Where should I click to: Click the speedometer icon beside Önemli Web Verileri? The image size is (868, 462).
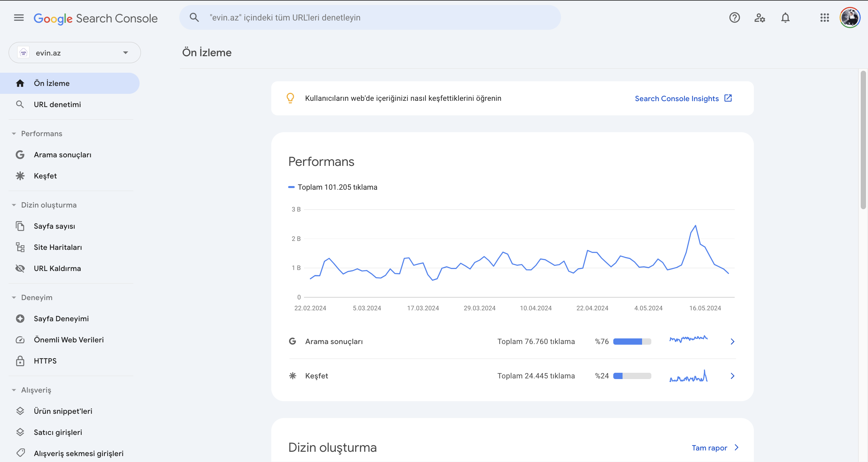click(20, 340)
